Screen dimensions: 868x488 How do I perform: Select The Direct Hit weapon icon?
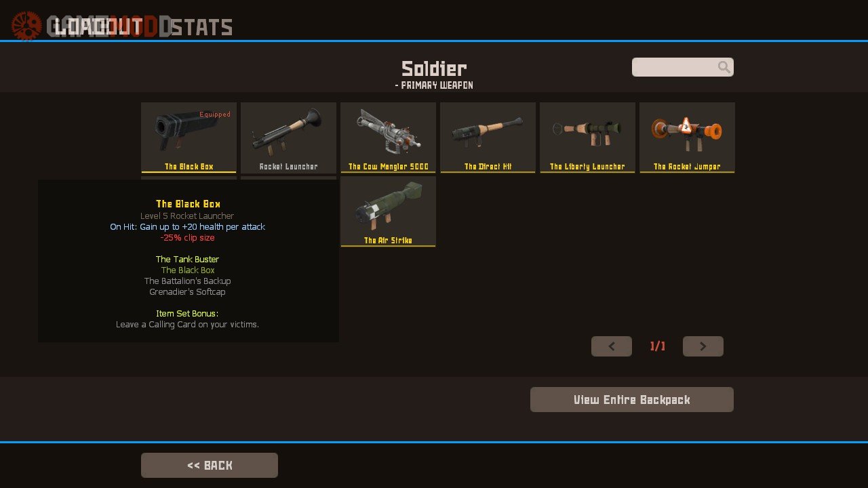coord(488,138)
